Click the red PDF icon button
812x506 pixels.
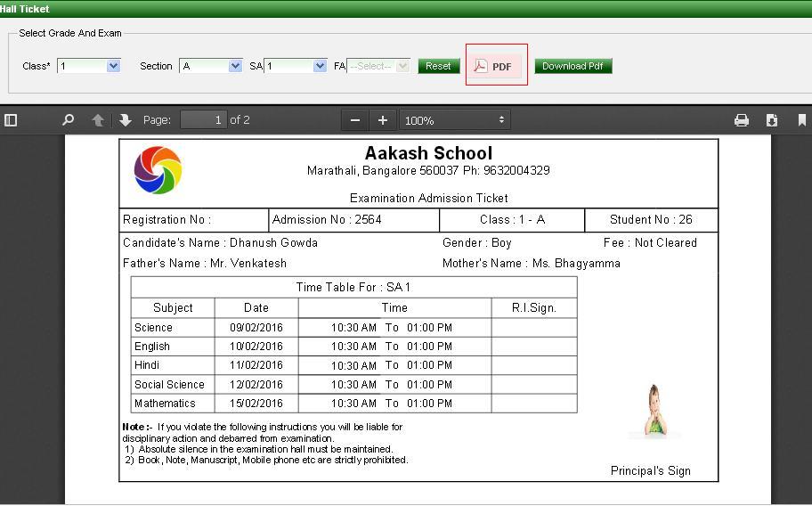pos(496,66)
